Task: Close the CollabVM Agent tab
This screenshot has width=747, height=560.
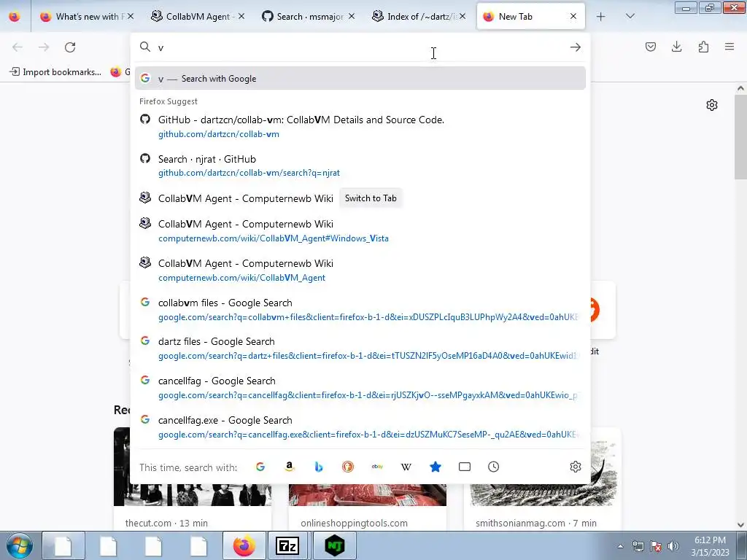Action: point(241,17)
